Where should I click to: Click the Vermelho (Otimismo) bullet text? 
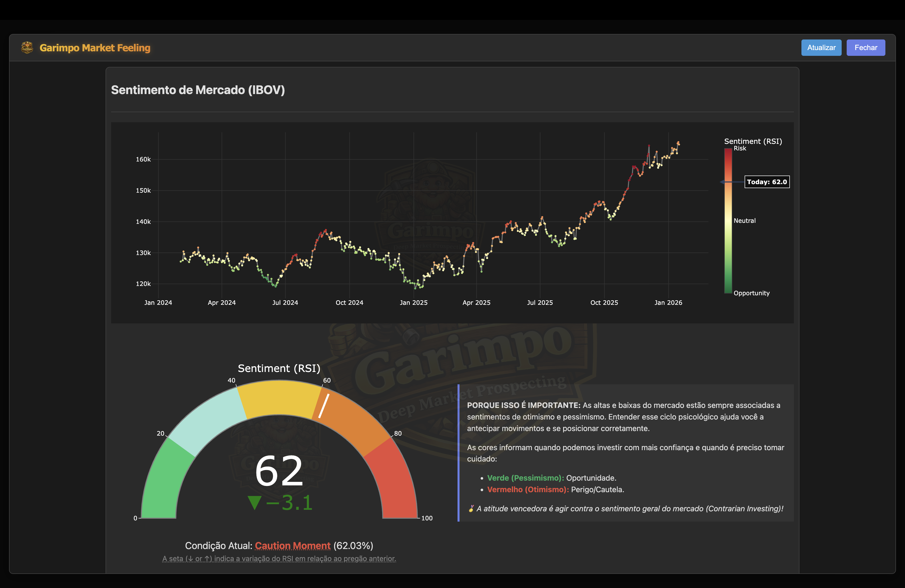coord(528,490)
